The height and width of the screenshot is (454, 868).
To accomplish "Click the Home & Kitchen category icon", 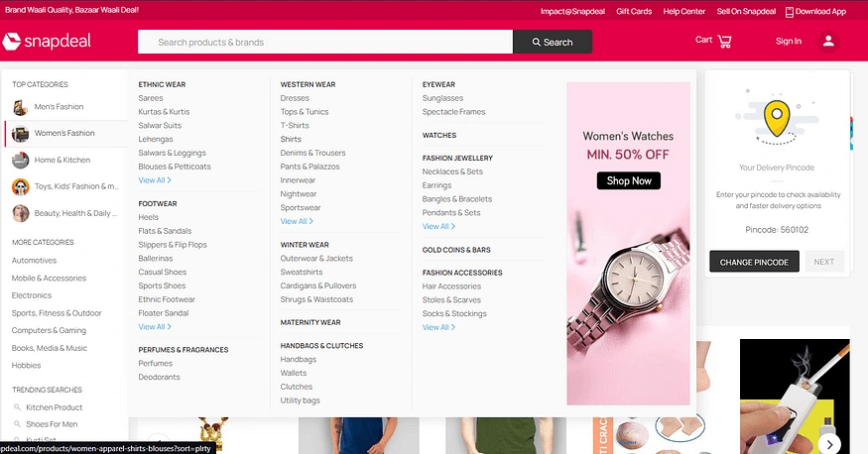I will [21, 160].
